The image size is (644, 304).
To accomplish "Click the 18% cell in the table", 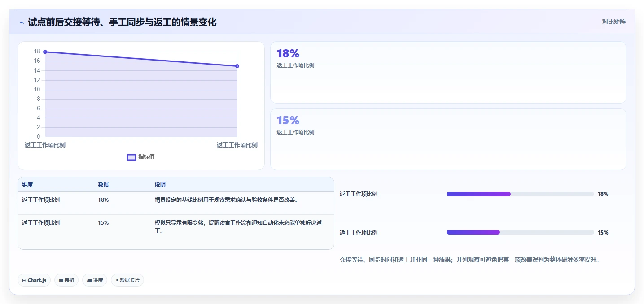I will (103, 200).
